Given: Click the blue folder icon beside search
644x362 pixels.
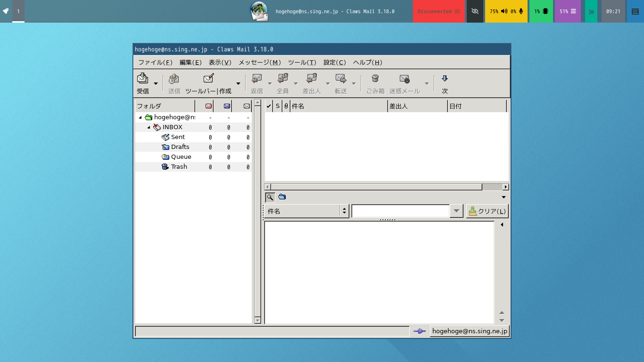Looking at the screenshot, I should tap(282, 197).
